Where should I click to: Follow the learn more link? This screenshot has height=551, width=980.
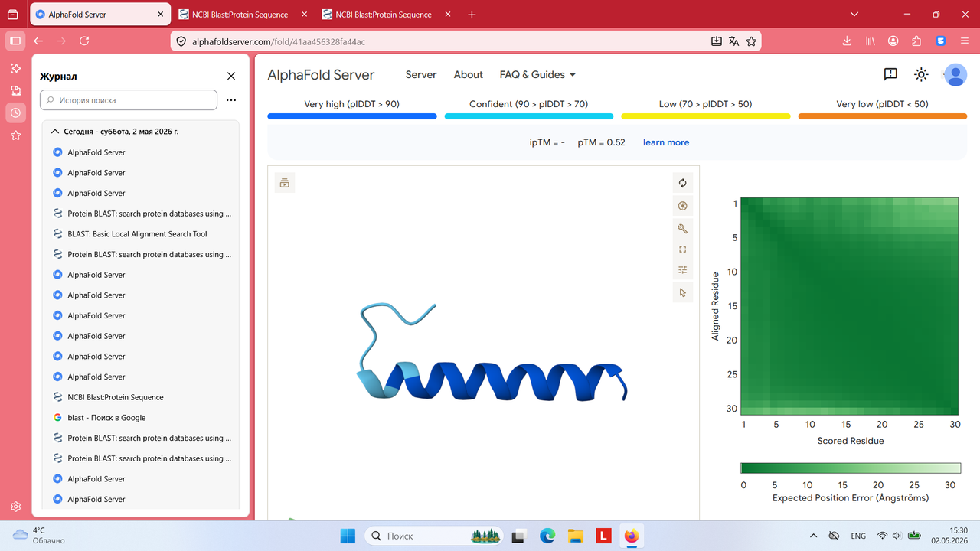tap(666, 142)
